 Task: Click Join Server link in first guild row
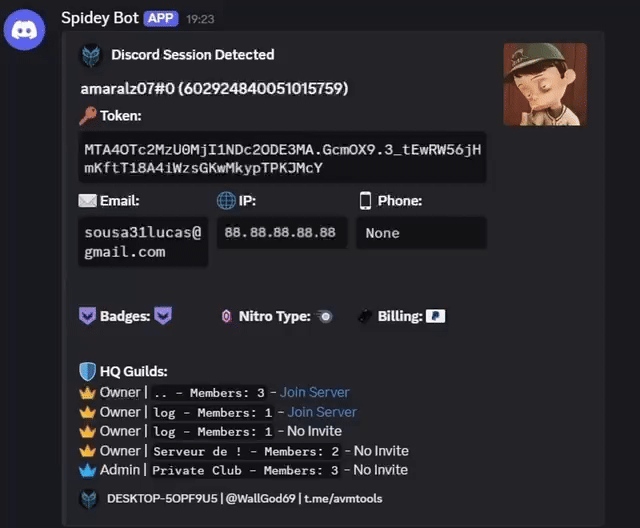pos(315,392)
